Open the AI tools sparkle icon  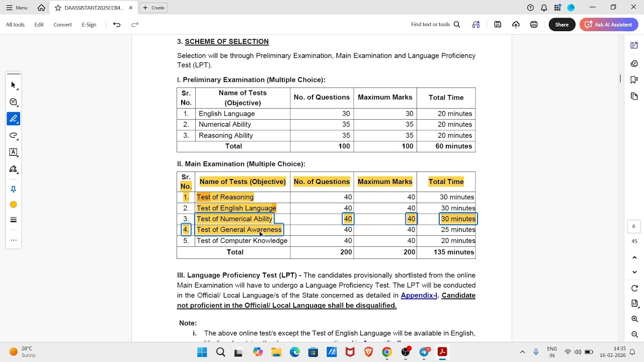[x=476, y=25]
